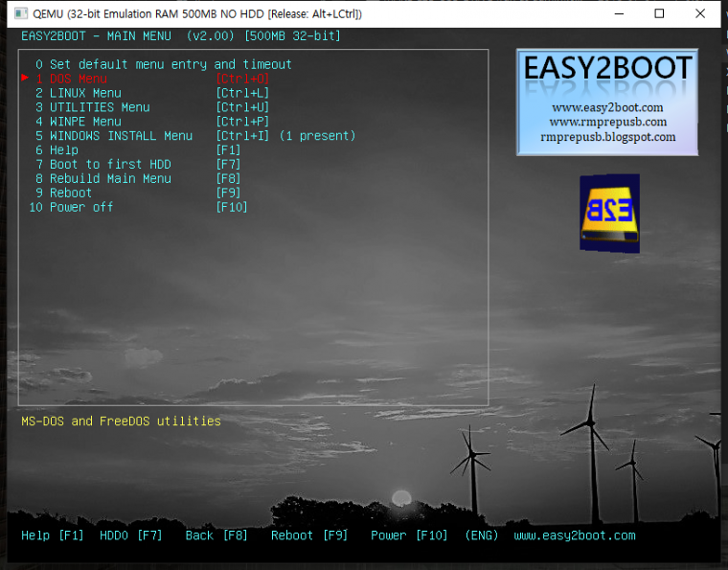The image size is (728, 570).
Task: Click 'Back [F8]' in the bottom bar
Action: click(x=216, y=536)
